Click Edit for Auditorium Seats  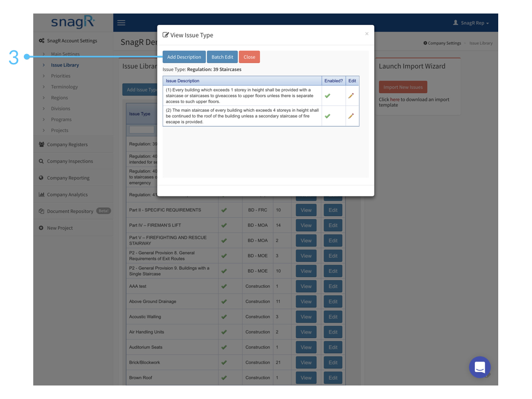333,348
